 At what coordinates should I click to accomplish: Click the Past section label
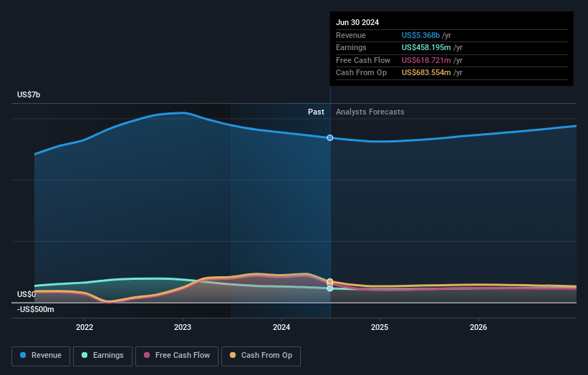[x=316, y=112]
